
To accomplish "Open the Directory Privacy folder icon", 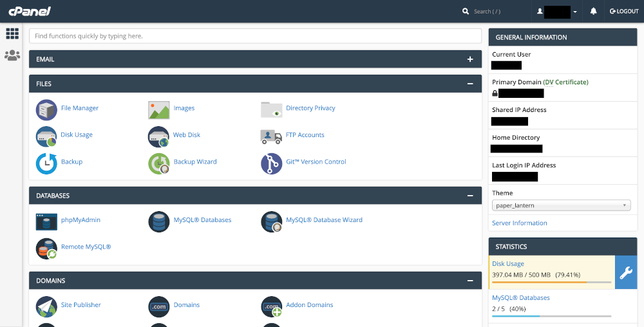I will (x=271, y=109).
